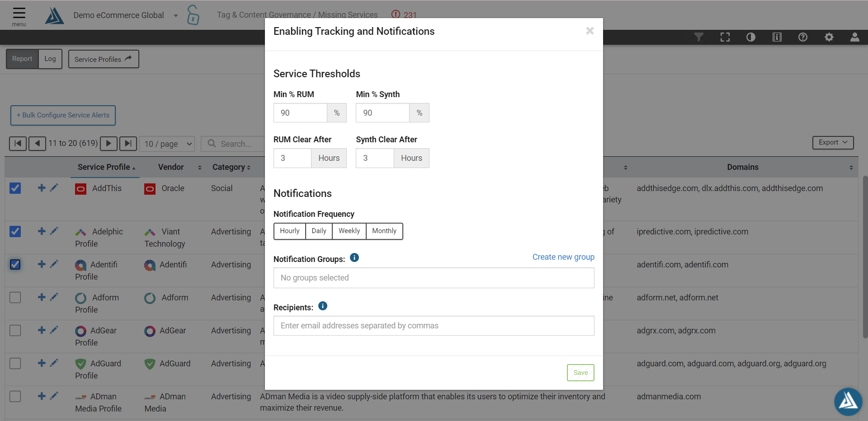Click the page vertical scrollbar

865,257
